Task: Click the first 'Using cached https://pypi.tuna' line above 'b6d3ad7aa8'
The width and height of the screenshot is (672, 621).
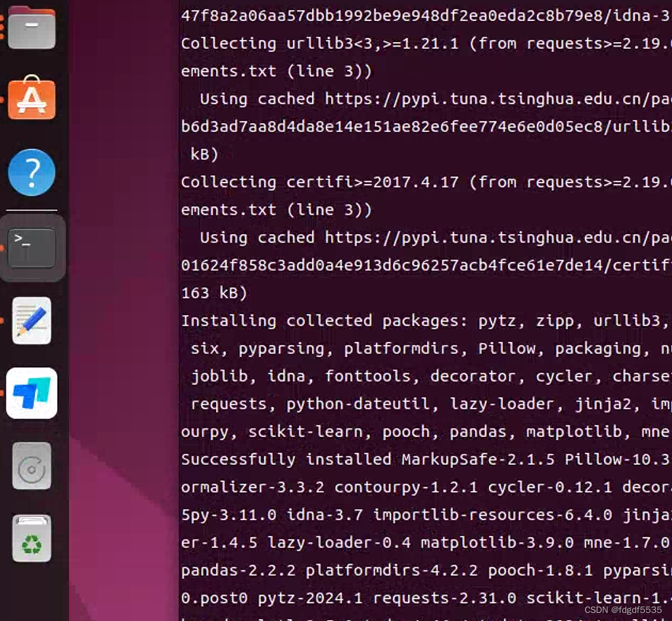Action: tap(436, 99)
